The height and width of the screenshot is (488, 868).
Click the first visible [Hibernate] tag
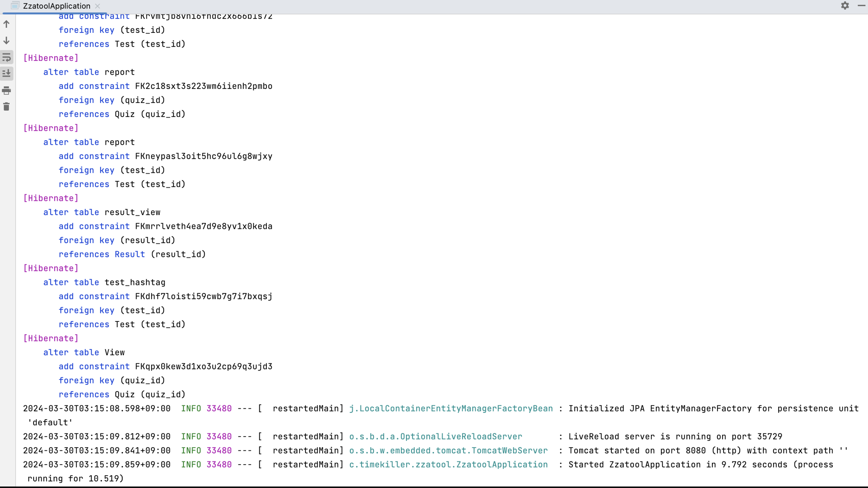pyautogui.click(x=51, y=58)
